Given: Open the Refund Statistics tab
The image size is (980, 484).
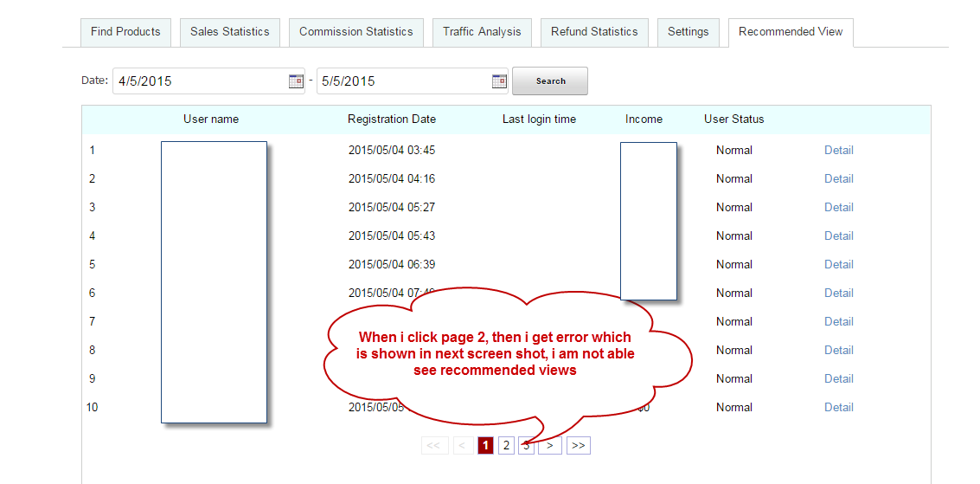Looking at the screenshot, I should pos(594,32).
